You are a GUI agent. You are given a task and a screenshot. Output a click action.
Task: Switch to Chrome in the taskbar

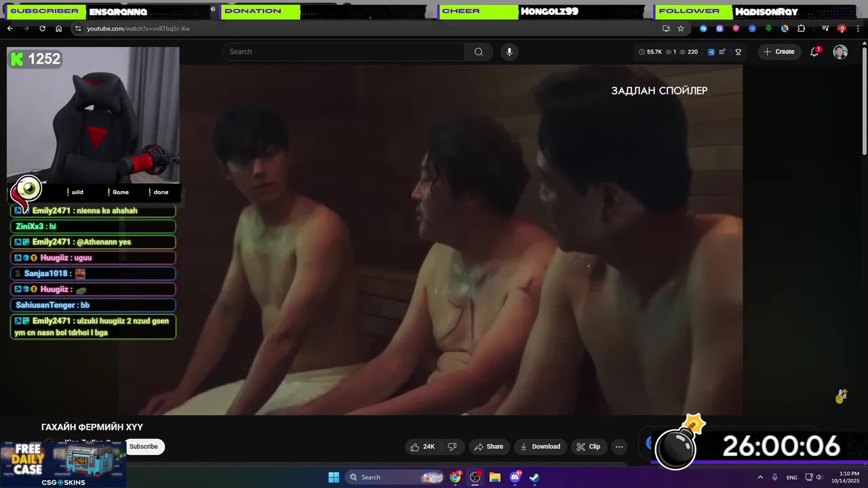point(456,477)
